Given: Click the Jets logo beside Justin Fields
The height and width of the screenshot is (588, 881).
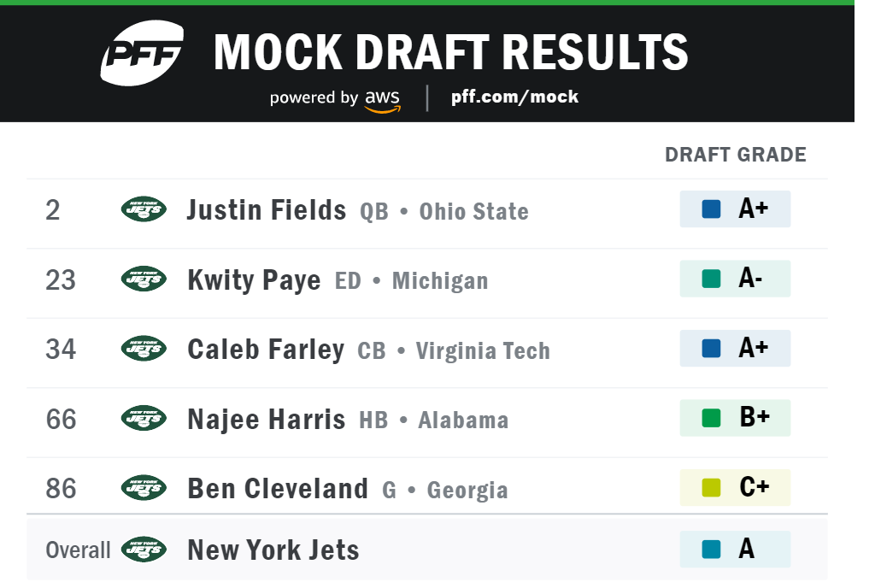Looking at the screenshot, I should (144, 209).
